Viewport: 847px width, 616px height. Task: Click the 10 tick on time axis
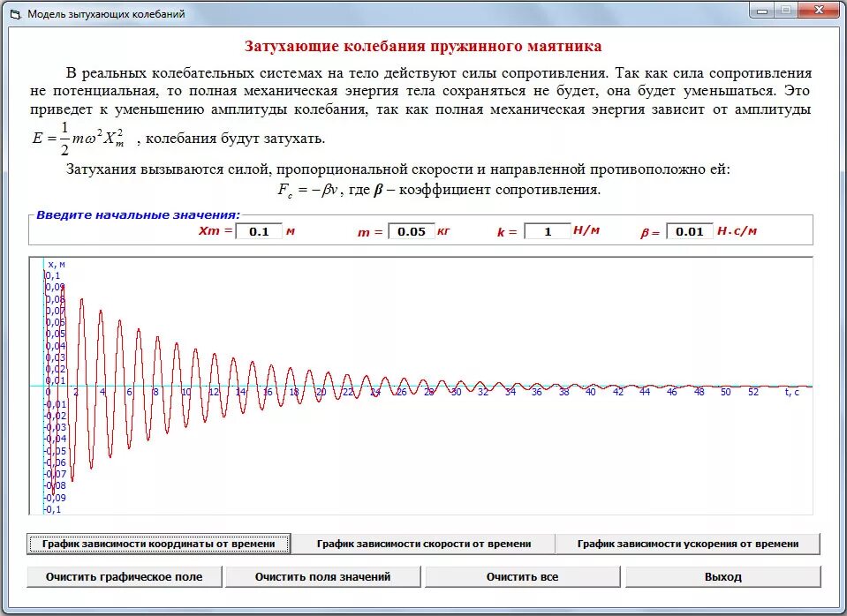pos(185,392)
